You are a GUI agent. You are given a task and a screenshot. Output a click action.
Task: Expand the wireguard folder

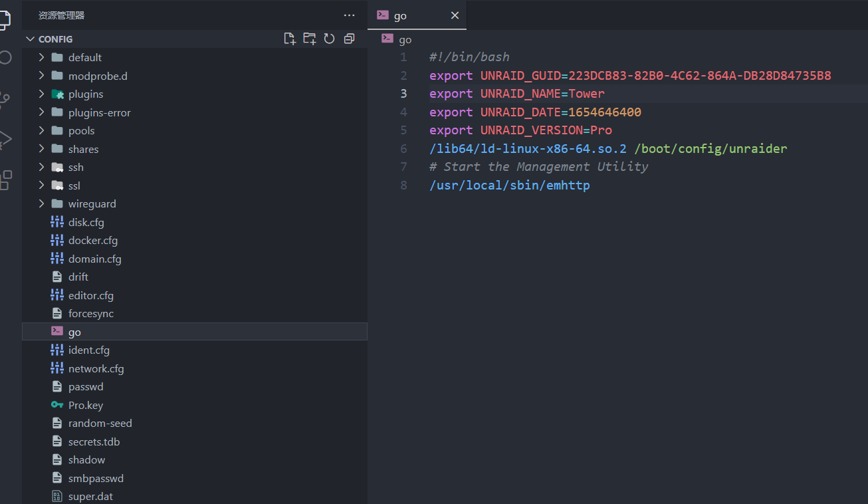tap(194, 203)
